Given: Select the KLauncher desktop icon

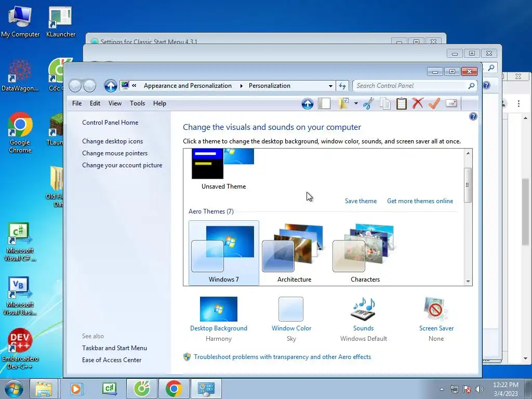Looking at the screenshot, I should pyautogui.click(x=61, y=22).
